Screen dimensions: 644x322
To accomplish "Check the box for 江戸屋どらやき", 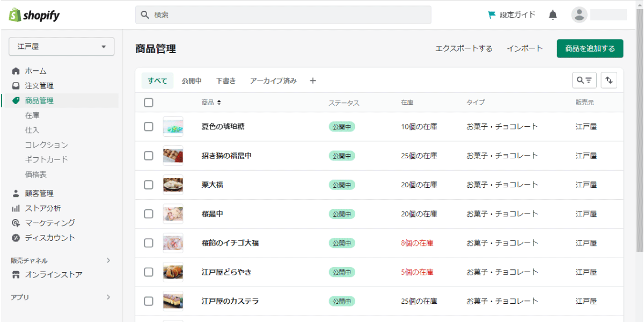I will pos(149,272).
